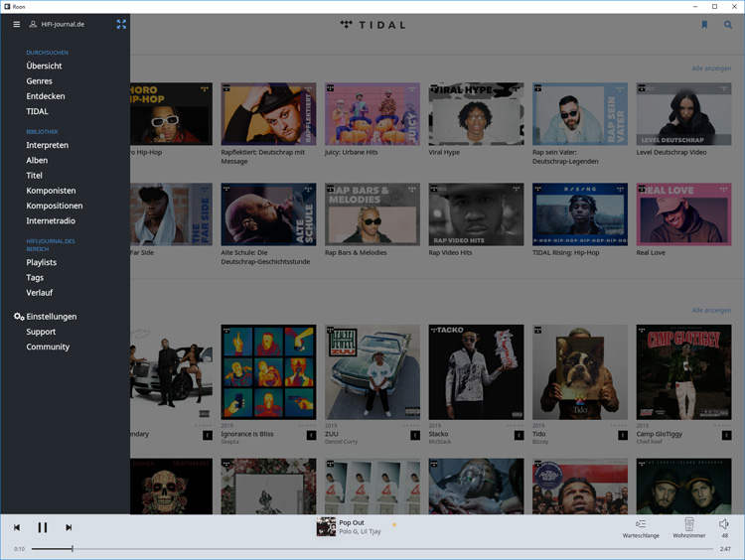Click the Pop Out album art
The height and width of the screenshot is (560, 745).
(x=326, y=527)
